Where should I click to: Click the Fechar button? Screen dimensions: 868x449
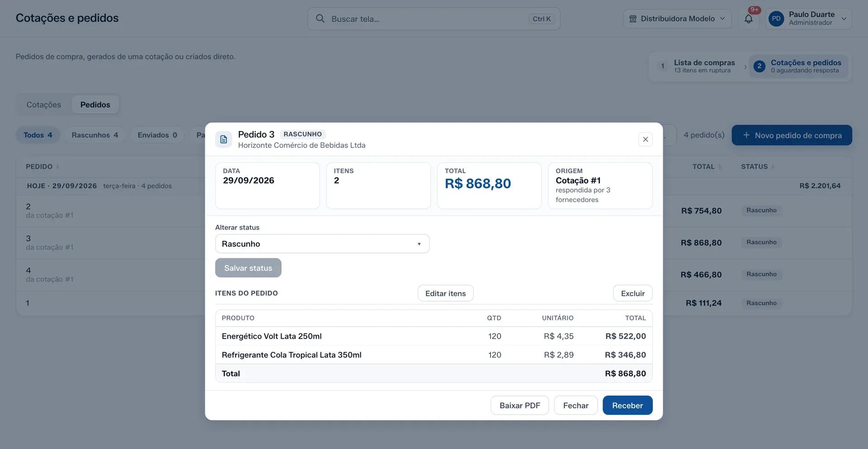pos(576,405)
